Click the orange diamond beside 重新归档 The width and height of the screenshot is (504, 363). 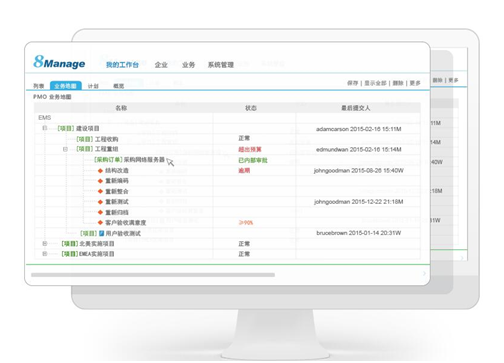tap(100, 212)
